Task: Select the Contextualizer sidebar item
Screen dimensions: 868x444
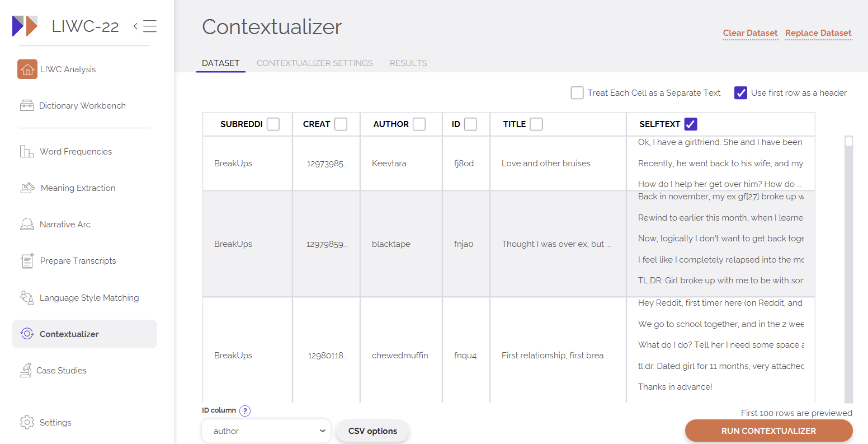Action: pyautogui.click(x=84, y=334)
